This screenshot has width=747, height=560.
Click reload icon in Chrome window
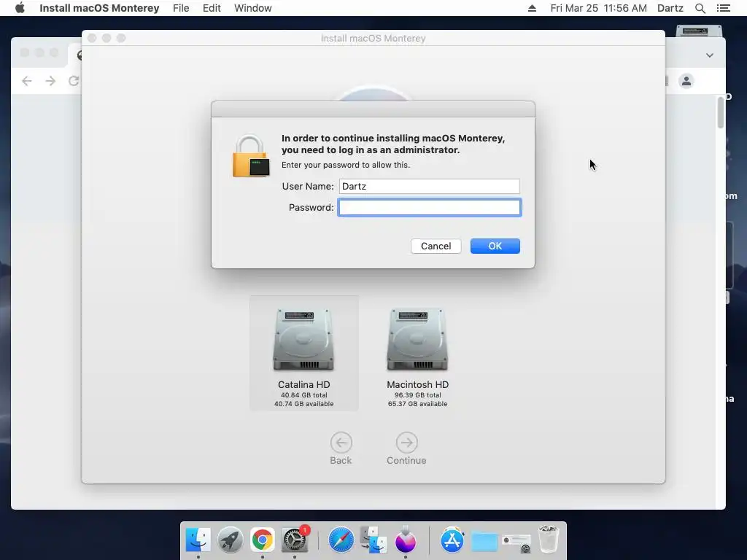point(74,81)
